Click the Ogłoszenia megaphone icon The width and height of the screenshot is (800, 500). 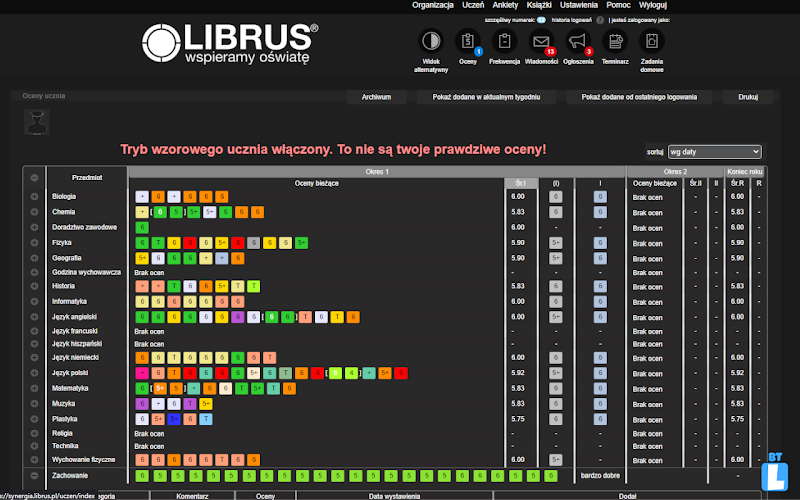coord(578,42)
